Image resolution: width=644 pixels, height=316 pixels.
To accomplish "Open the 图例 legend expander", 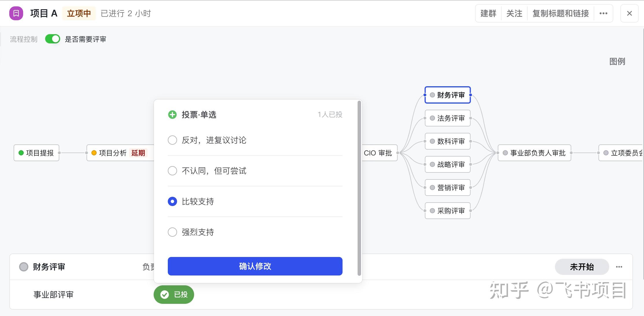I will click(617, 61).
